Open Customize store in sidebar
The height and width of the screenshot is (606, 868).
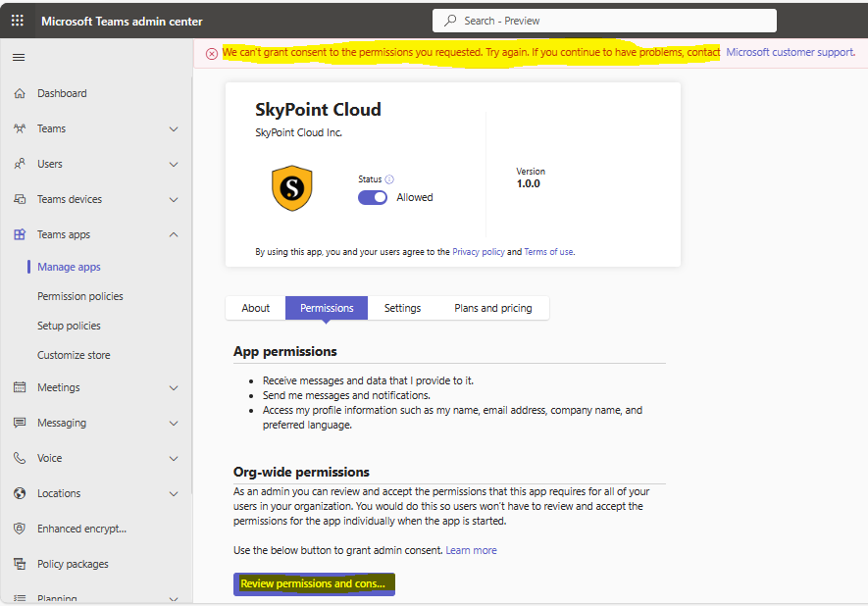tap(74, 355)
